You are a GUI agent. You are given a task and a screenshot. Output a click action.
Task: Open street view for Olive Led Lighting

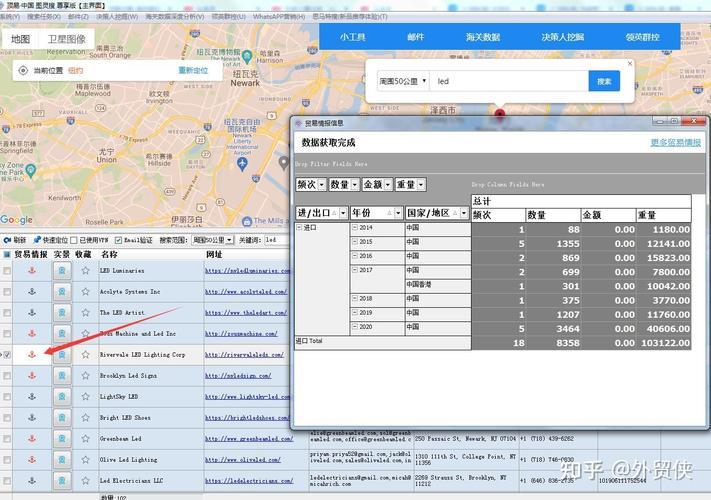62,459
